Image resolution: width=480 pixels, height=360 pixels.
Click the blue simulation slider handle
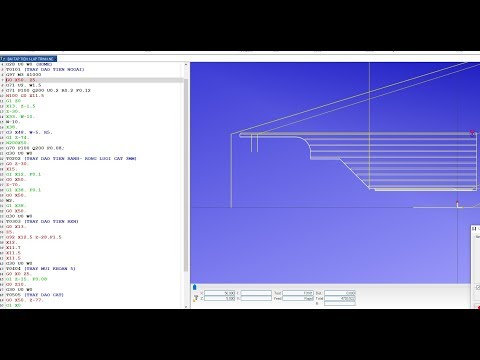click(195, 287)
